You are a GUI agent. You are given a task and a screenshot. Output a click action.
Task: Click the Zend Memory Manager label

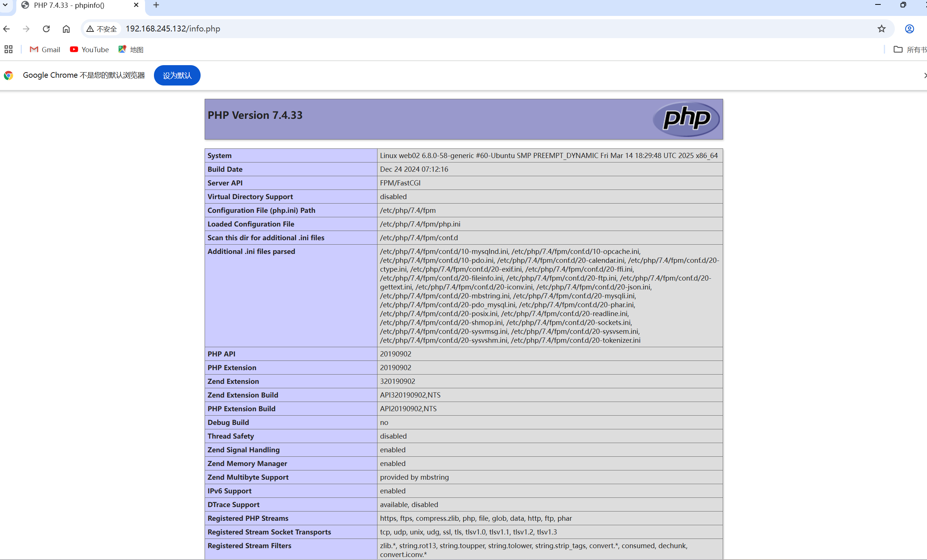tap(247, 463)
